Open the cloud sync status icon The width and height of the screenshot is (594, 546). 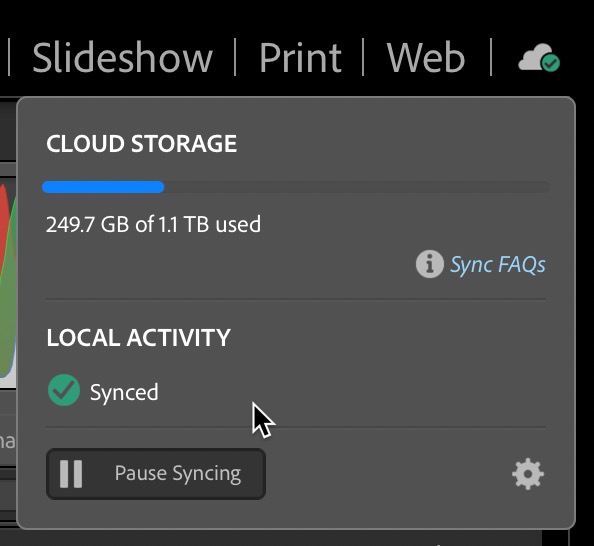tap(539, 58)
